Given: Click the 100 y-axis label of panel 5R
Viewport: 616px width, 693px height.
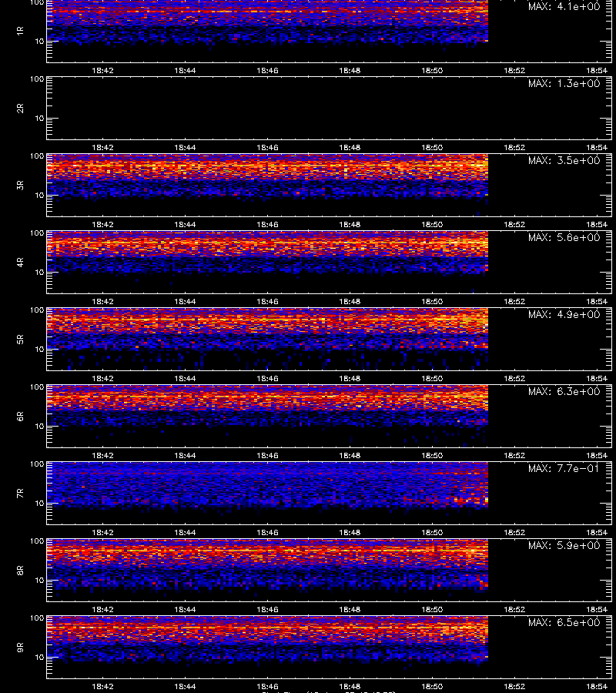Looking at the screenshot, I should coord(37,310).
